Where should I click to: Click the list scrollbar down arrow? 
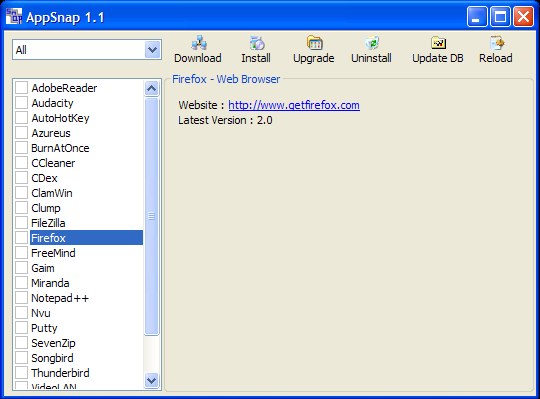click(152, 380)
